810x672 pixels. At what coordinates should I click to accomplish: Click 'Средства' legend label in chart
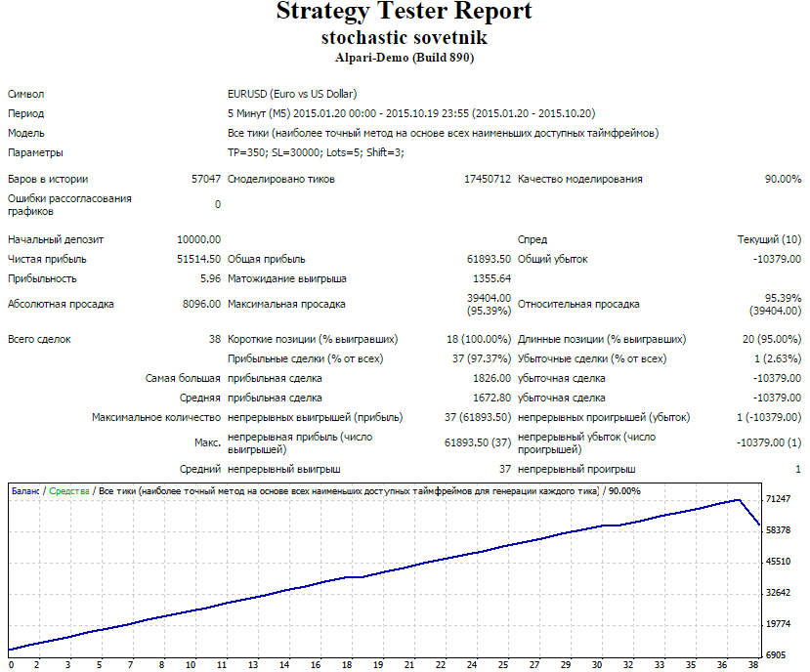(x=69, y=491)
